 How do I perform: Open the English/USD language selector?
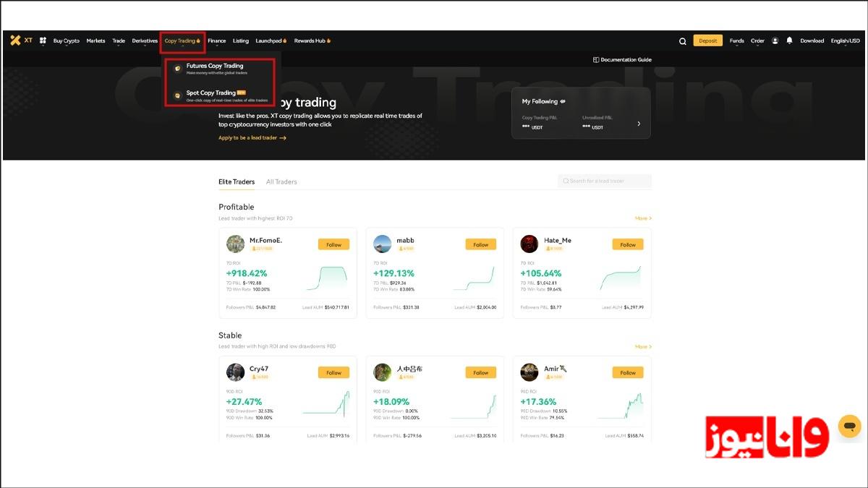tap(845, 40)
